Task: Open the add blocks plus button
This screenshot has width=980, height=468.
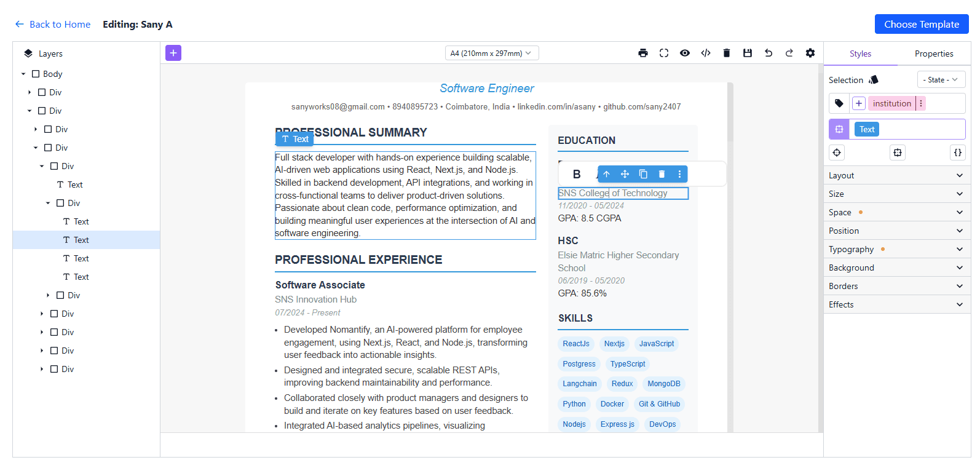Action: click(173, 53)
